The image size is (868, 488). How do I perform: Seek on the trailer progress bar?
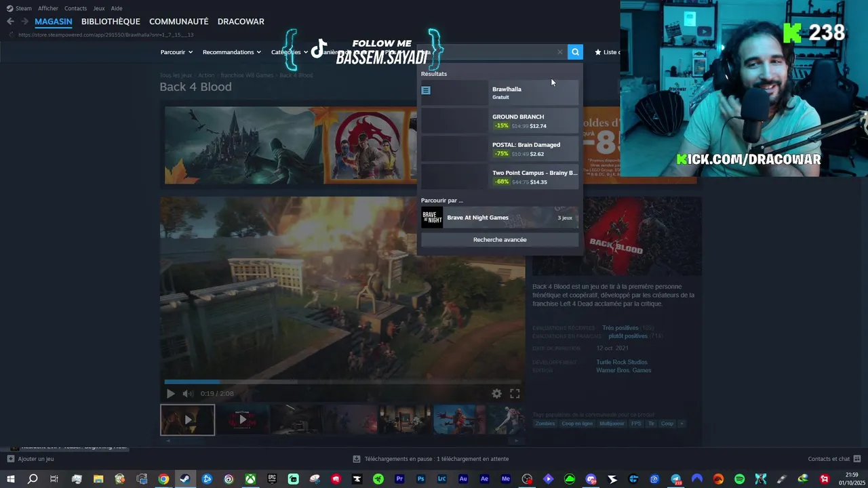click(x=342, y=382)
